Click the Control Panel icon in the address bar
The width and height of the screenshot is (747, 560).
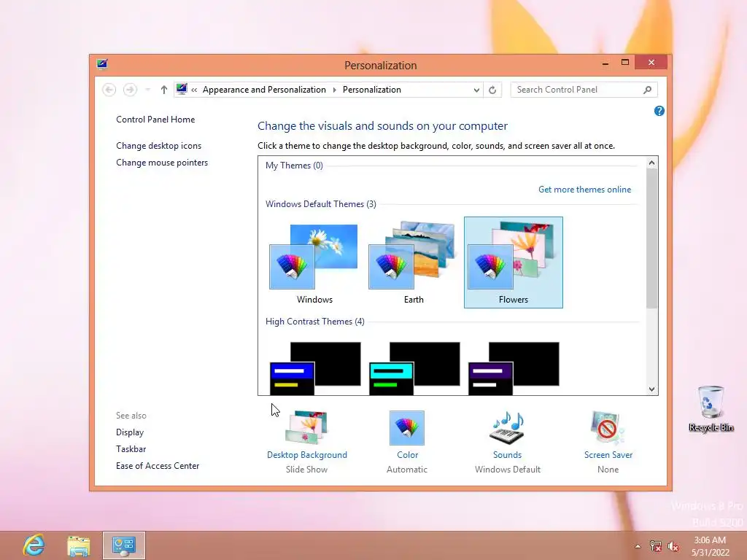coord(182,89)
